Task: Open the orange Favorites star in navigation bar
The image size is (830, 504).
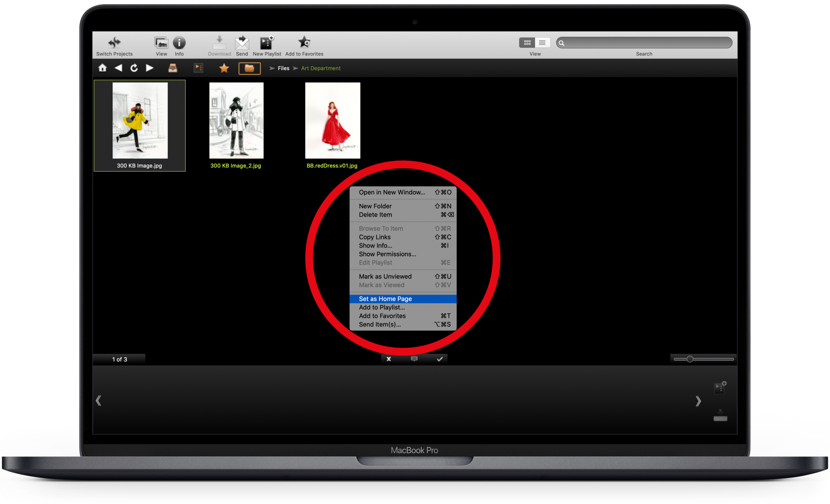Action: (224, 68)
